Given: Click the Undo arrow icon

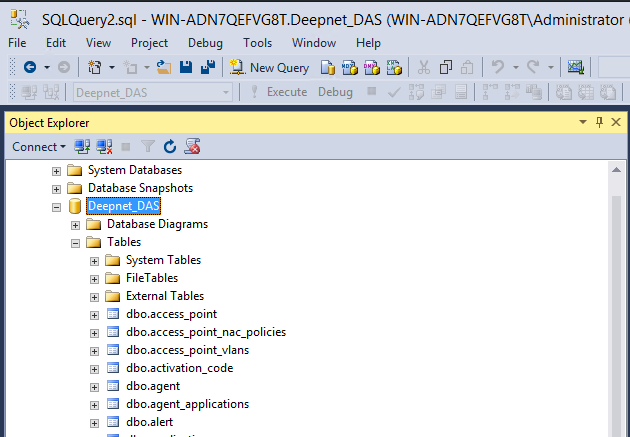Looking at the screenshot, I should [x=498, y=67].
